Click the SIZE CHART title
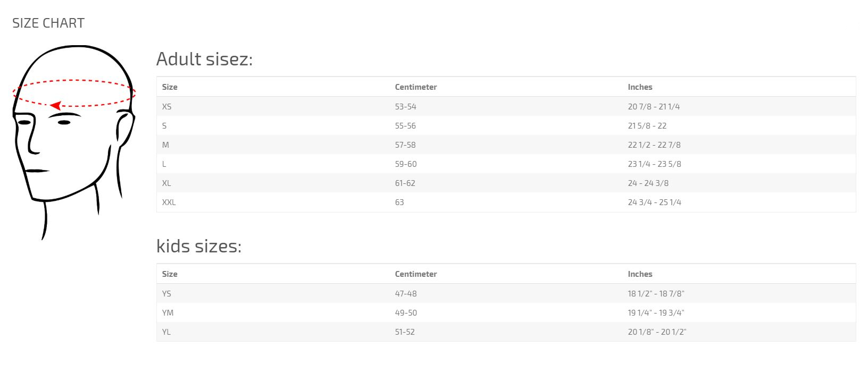This screenshot has width=868, height=373. tap(48, 23)
